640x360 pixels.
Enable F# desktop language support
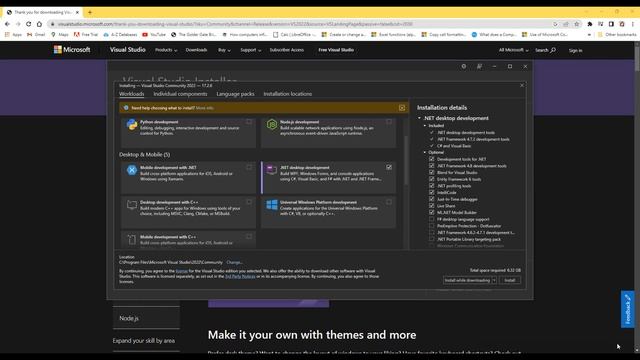[431, 219]
